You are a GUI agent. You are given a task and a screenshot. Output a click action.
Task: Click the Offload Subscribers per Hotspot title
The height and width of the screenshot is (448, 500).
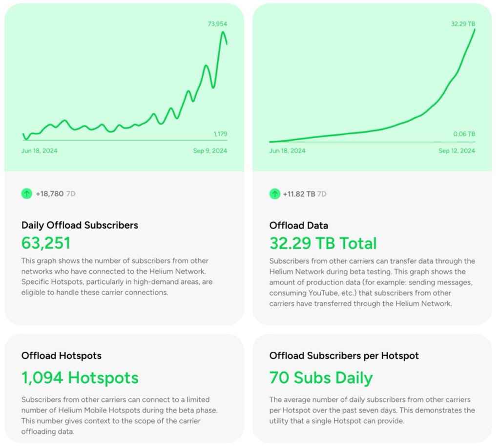coord(344,356)
